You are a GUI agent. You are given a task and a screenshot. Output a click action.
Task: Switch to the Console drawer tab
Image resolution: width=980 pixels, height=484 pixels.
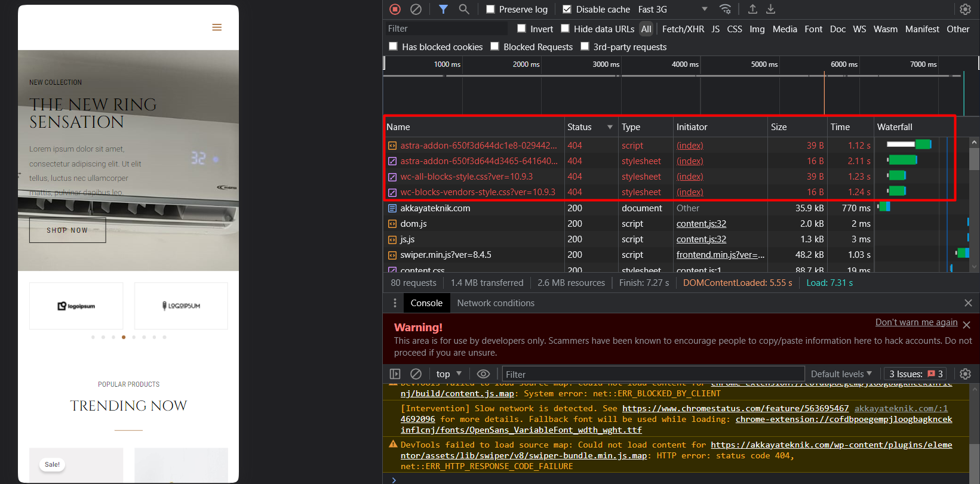tap(426, 303)
